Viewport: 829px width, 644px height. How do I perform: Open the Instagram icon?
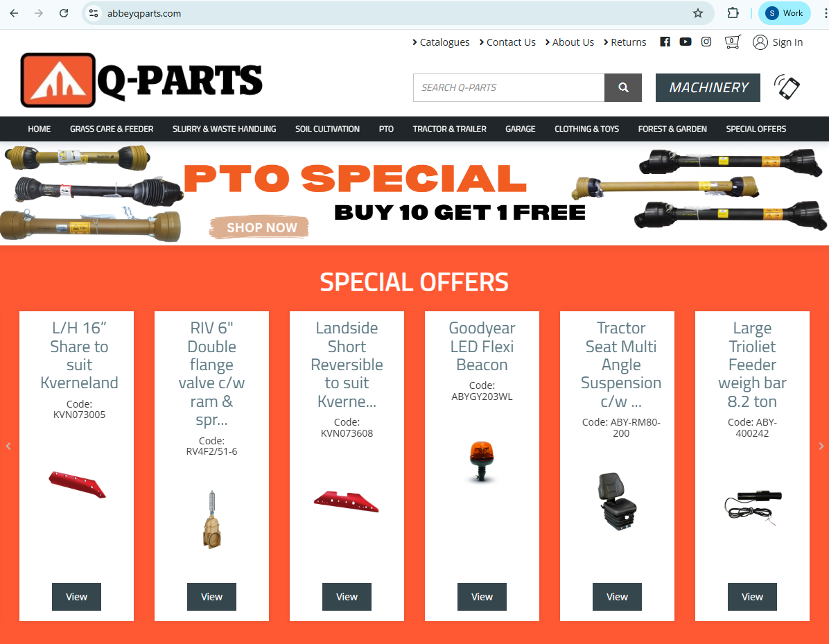pos(706,42)
